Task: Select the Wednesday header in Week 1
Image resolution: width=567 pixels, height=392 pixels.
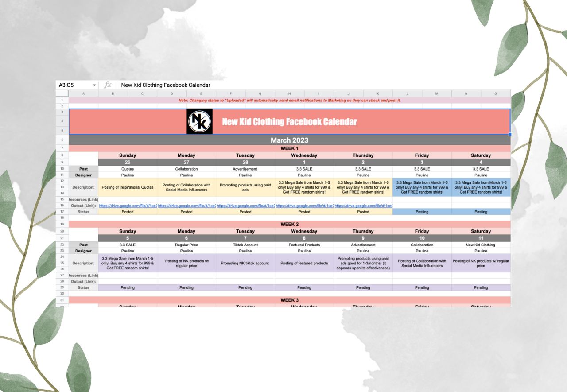Action: (304, 155)
